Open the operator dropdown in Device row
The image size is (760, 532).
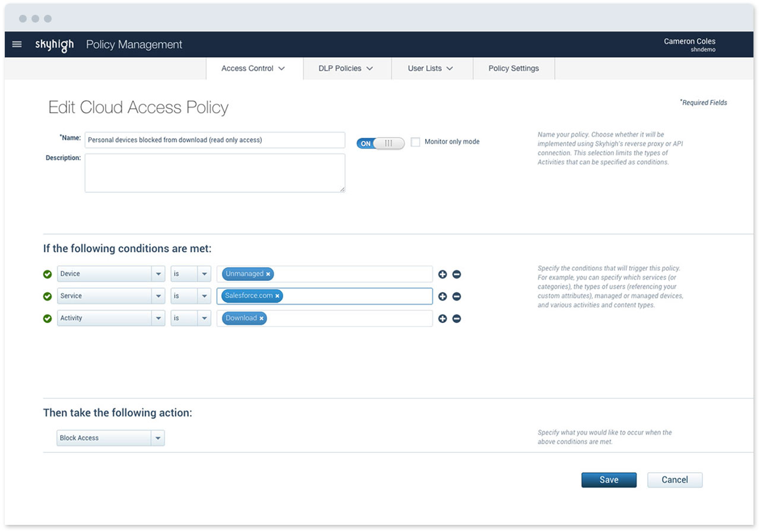click(x=191, y=274)
